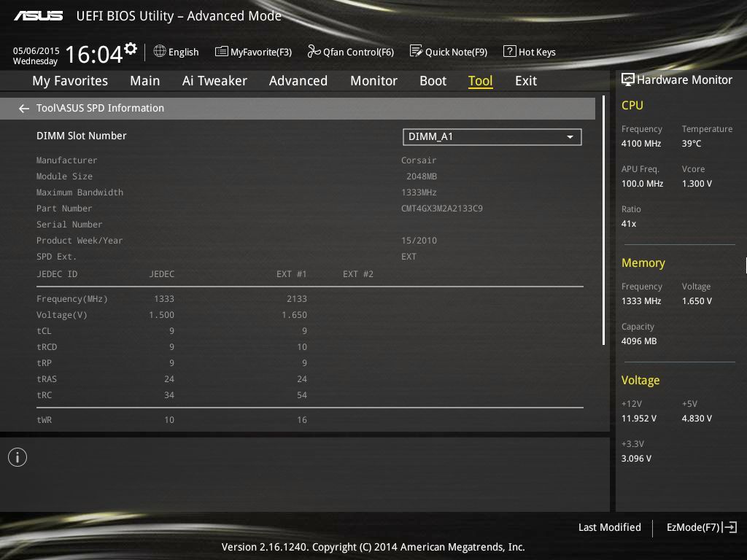
Task: Click the Manufacturer value Corsair
Action: (x=419, y=160)
